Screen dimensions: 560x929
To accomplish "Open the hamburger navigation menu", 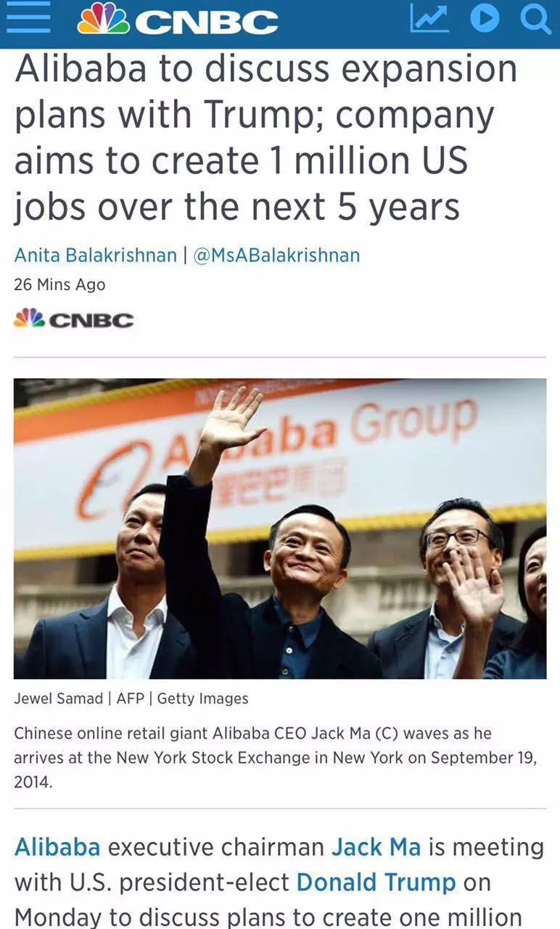I will point(28,20).
